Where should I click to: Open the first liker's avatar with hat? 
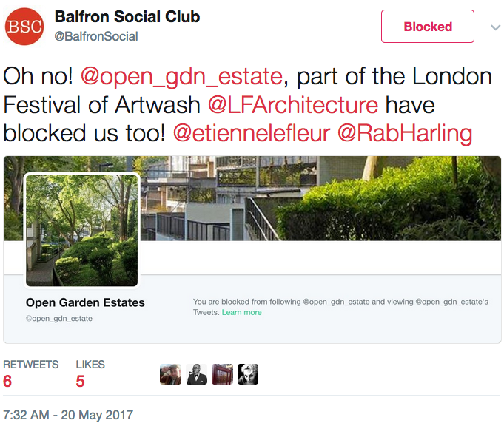click(x=171, y=374)
